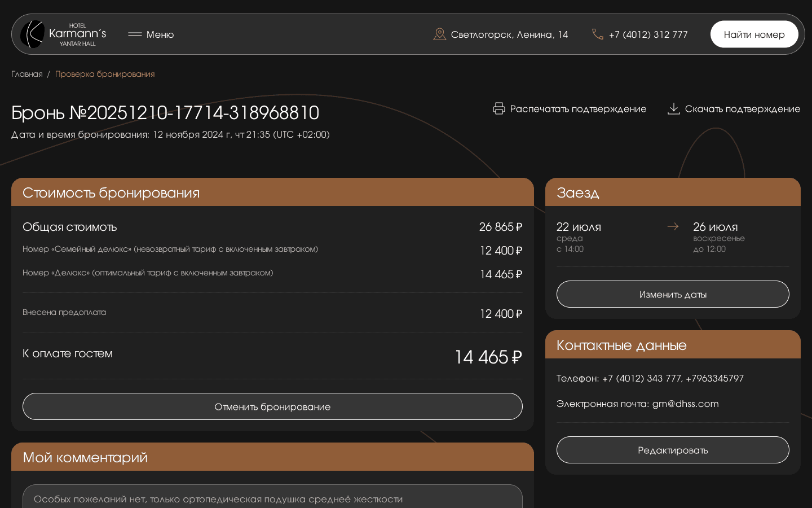The width and height of the screenshot is (812, 508).
Task: Click the download icon to save confirmation
Action: point(674,108)
